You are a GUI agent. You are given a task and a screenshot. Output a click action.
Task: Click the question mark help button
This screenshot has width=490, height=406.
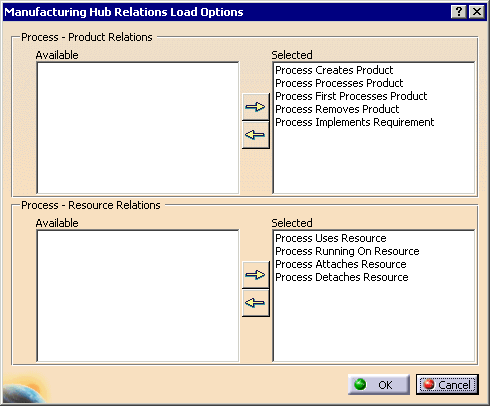tap(459, 12)
